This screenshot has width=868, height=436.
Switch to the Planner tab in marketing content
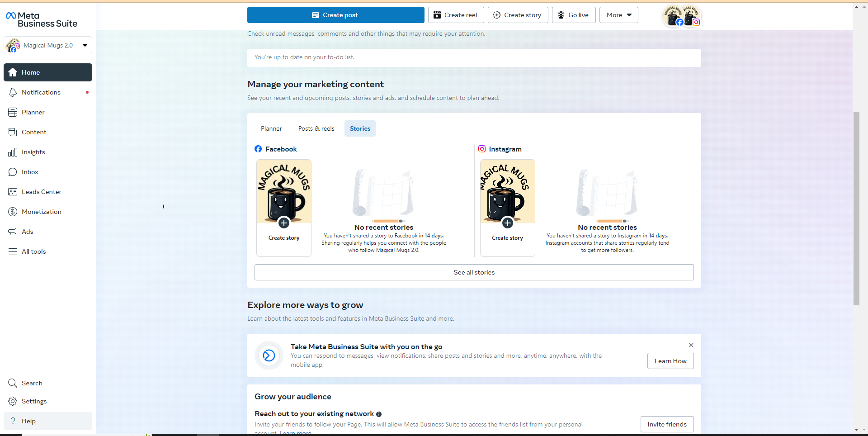[271, 128]
